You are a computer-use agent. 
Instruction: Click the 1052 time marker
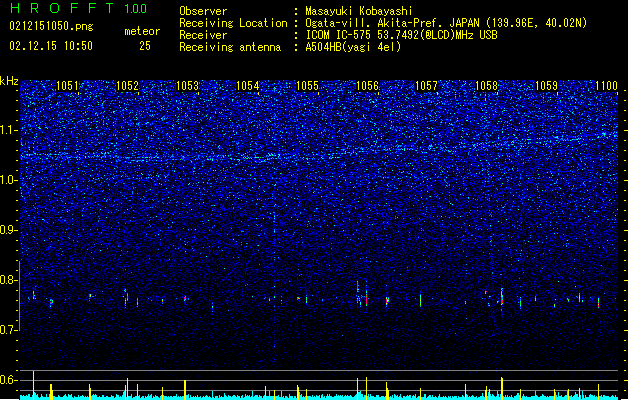(x=127, y=86)
